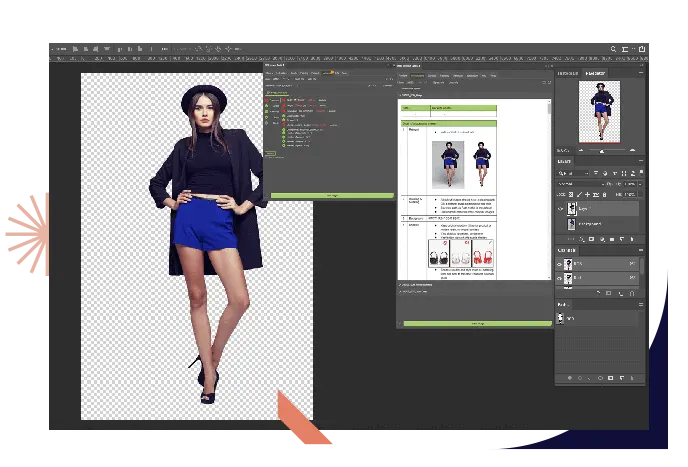
Task: Create new adjustment layer icon in Layers
Action: click(x=602, y=239)
